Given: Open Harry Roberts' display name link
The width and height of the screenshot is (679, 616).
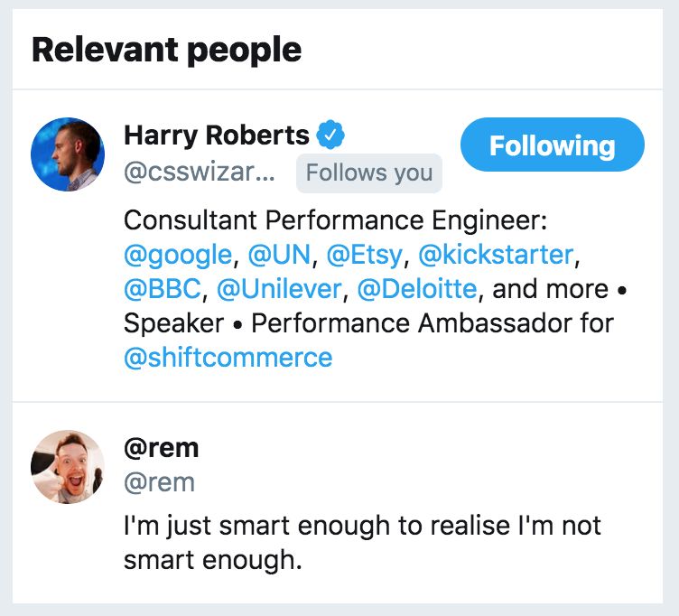Looking at the screenshot, I should tap(217, 135).
